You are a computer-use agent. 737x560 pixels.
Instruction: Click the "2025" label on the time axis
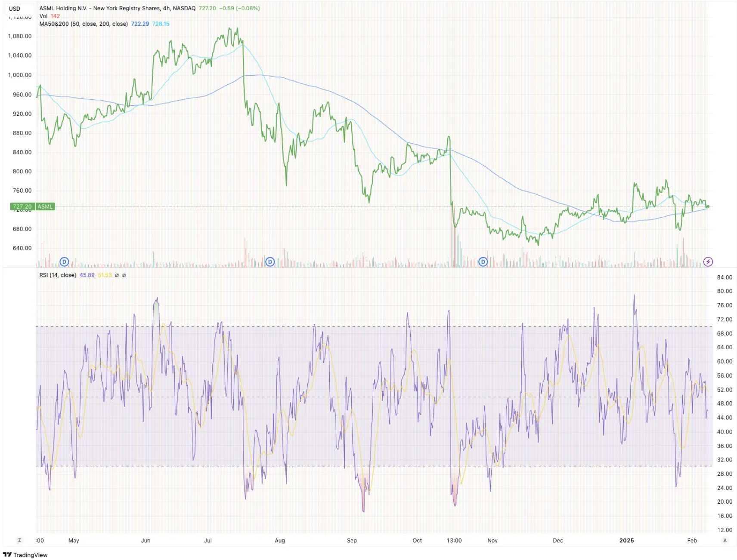[x=627, y=540]
